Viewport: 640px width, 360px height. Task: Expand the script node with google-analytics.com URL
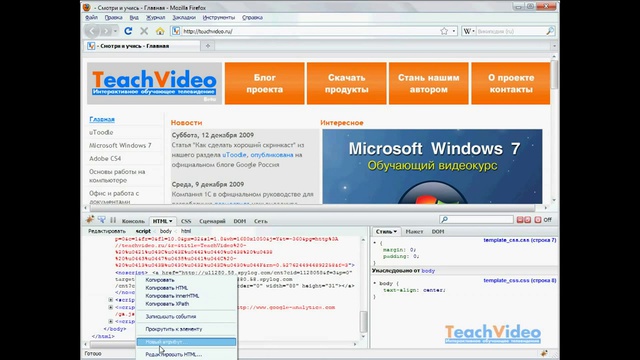[111, 307]
